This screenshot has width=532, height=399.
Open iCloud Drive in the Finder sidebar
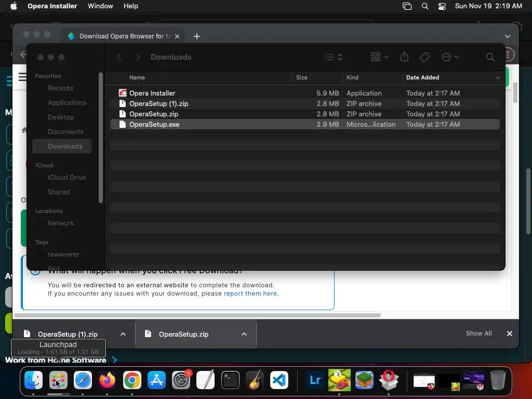[66, 178]
